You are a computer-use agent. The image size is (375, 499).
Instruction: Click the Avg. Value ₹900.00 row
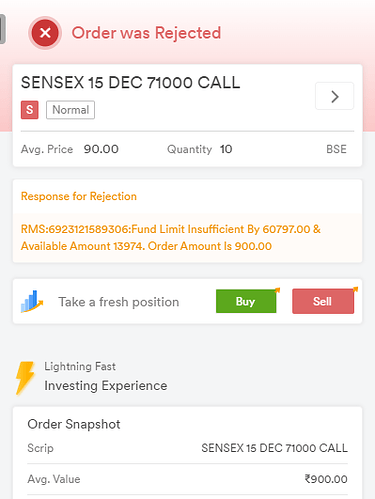[187, 479]
